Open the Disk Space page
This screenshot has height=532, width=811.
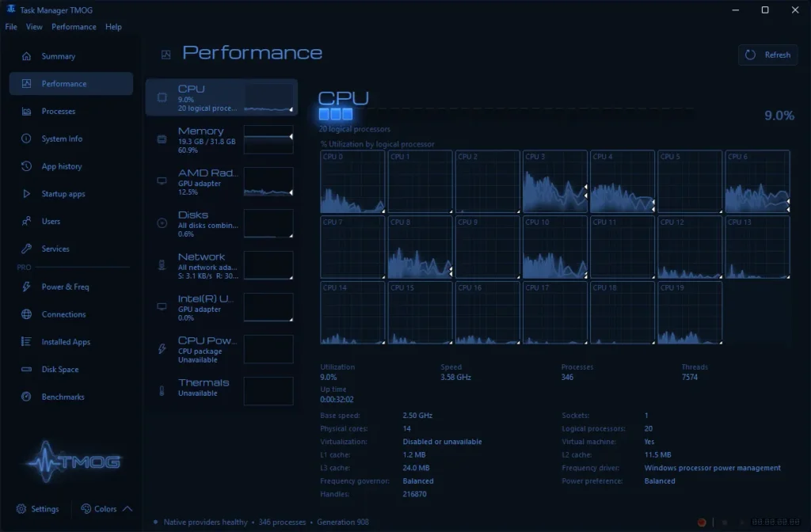pos(70,369)
